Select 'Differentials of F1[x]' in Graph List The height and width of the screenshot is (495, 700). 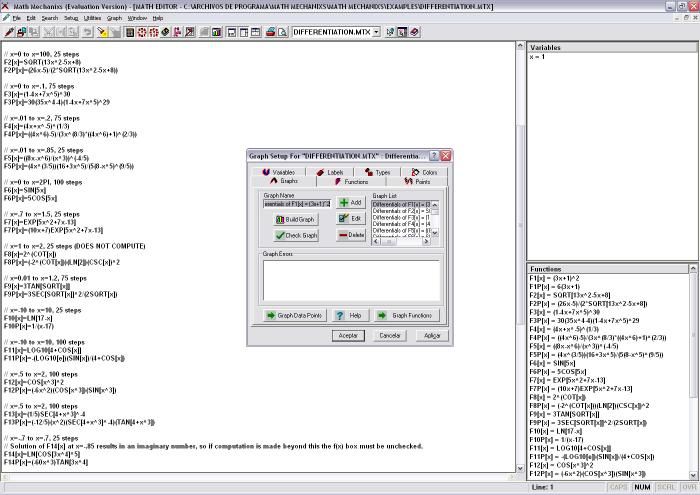click(x=401, y=204)
